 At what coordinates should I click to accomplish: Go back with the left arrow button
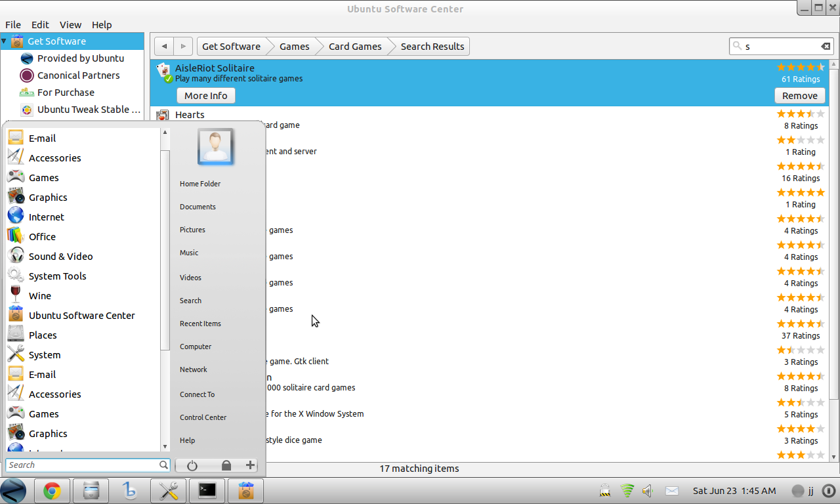coord(164,47)
